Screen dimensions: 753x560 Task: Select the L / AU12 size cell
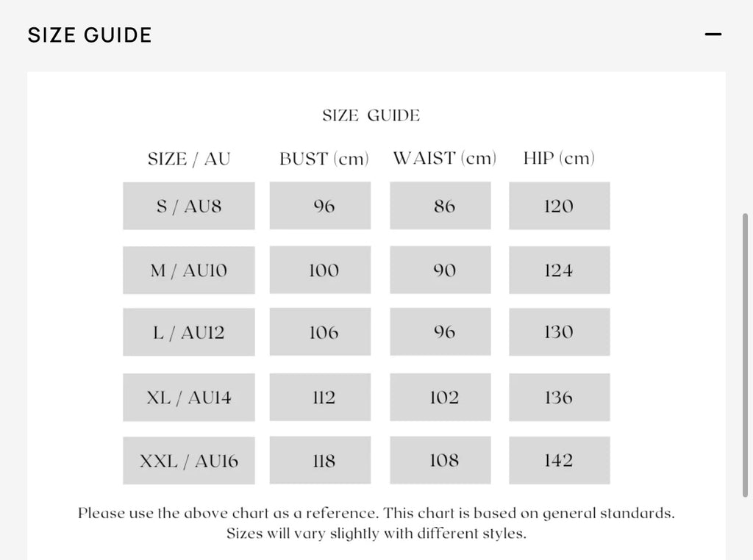[x=189, y=332]
